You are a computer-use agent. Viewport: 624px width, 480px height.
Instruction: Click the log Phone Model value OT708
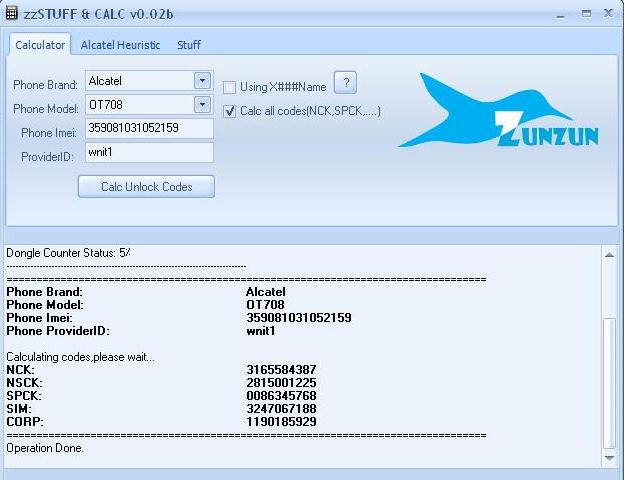pyautogui.click(x=265, y=305)
